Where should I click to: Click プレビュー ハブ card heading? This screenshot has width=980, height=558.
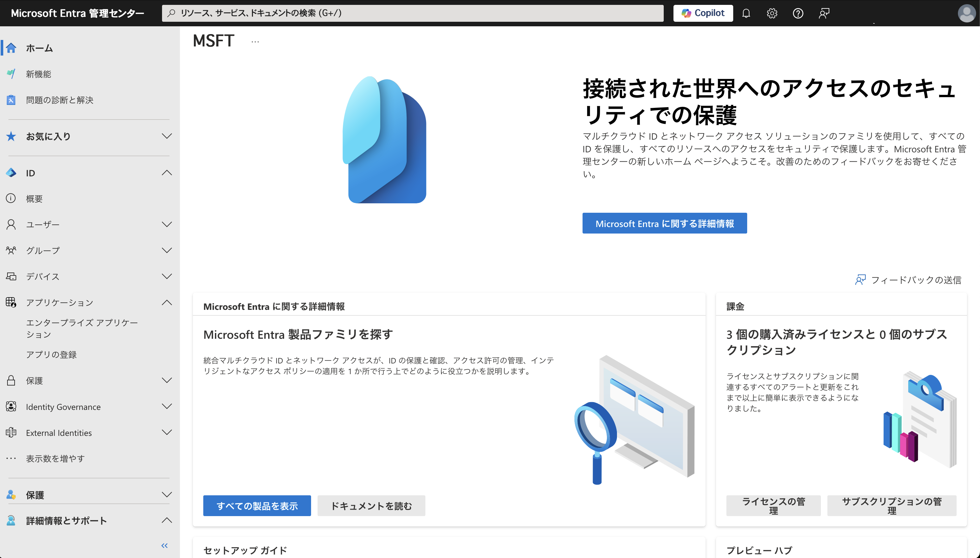[x=759, y=550]
